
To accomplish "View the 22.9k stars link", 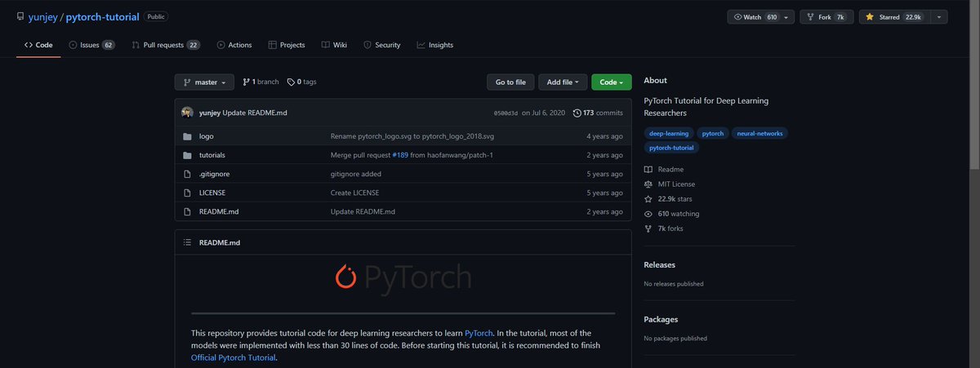I will pyautogui.click(x=675, y=199).
